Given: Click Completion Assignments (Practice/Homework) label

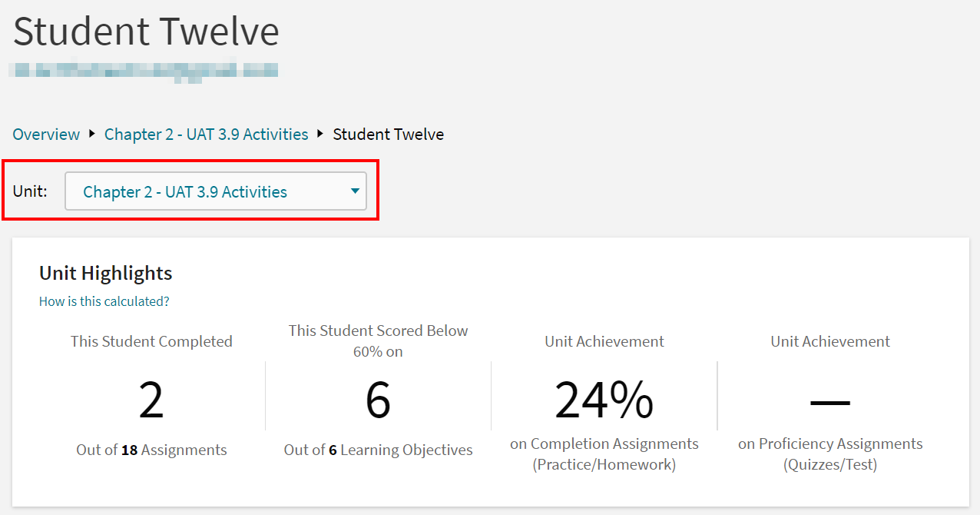Looking at the screenshot, I should tap(604, 454).
